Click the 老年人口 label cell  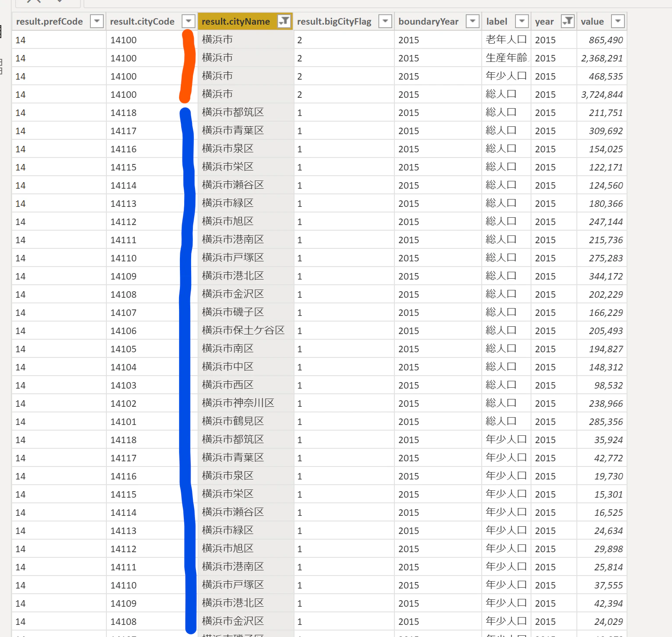pos(506,40)
